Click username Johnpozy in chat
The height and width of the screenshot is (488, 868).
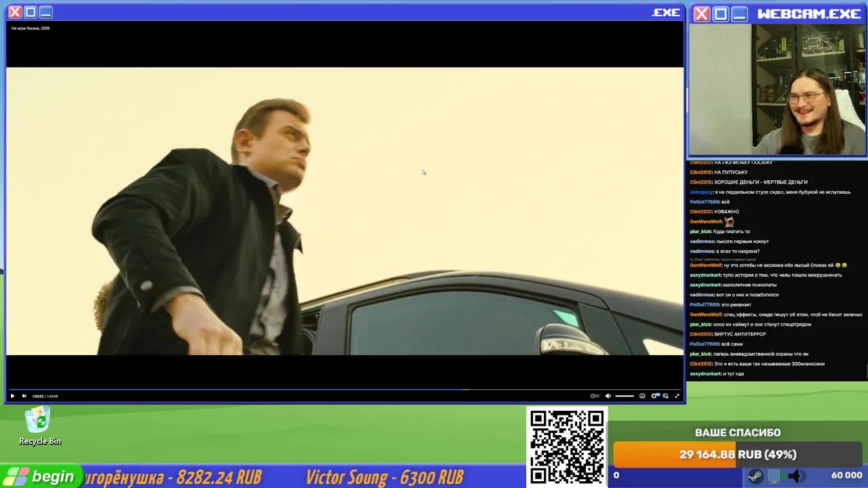coord(701,192)
